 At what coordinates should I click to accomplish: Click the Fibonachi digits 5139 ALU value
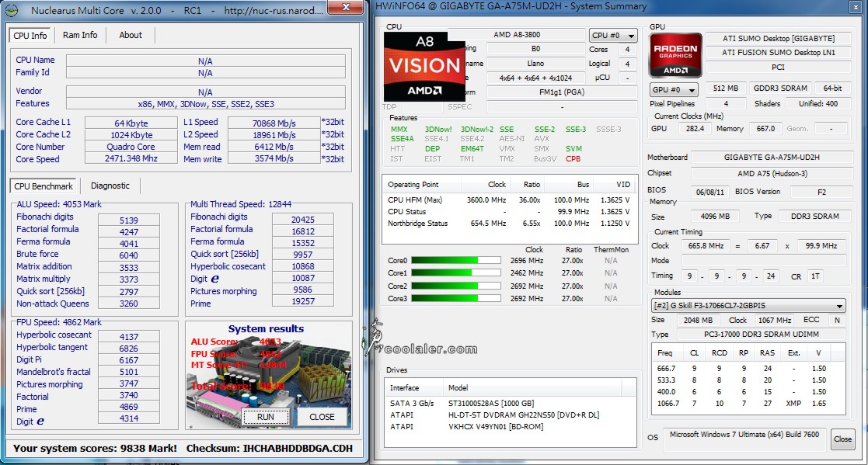click(x=129, y=220)
